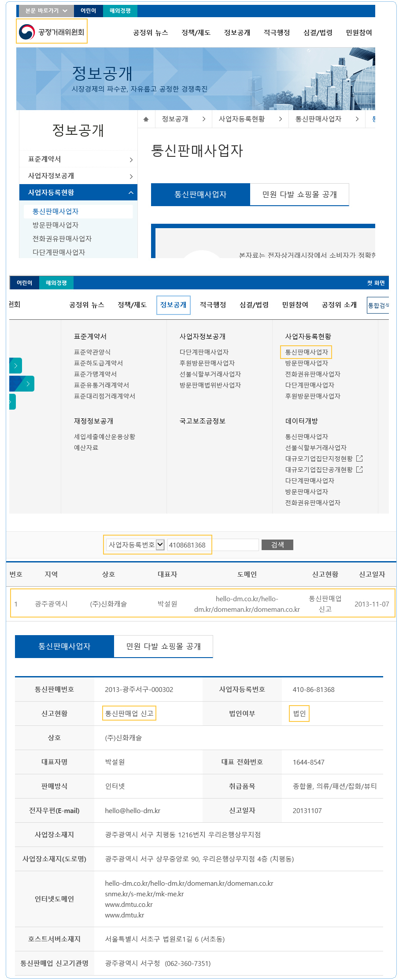399x980 pixels.
Task: Click the 통합검색 search field
Action: coord(378,305)
